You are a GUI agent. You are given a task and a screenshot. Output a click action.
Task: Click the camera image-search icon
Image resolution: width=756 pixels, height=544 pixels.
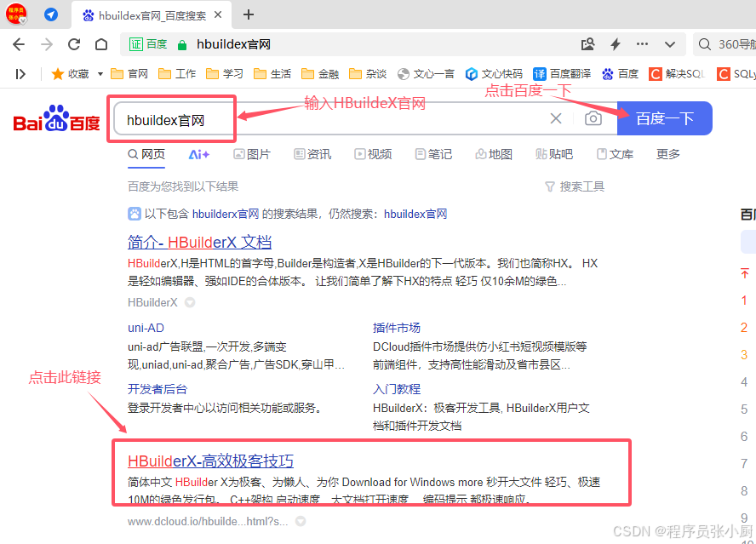click(x=593, y=118)
